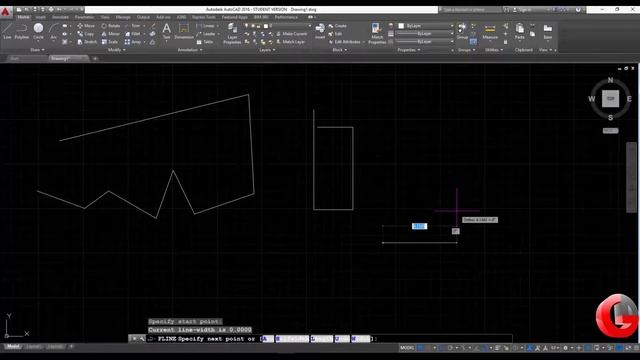The height and width of the screenshot is (360, 640).
Task: Click the Create block button
Action: 338,26
